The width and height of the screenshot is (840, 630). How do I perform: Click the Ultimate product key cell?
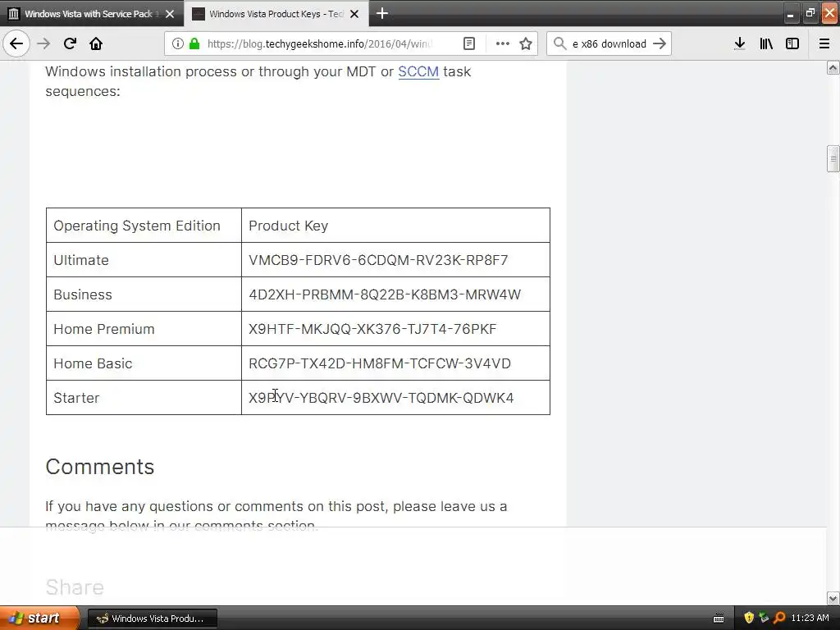[x=395, y=260]
